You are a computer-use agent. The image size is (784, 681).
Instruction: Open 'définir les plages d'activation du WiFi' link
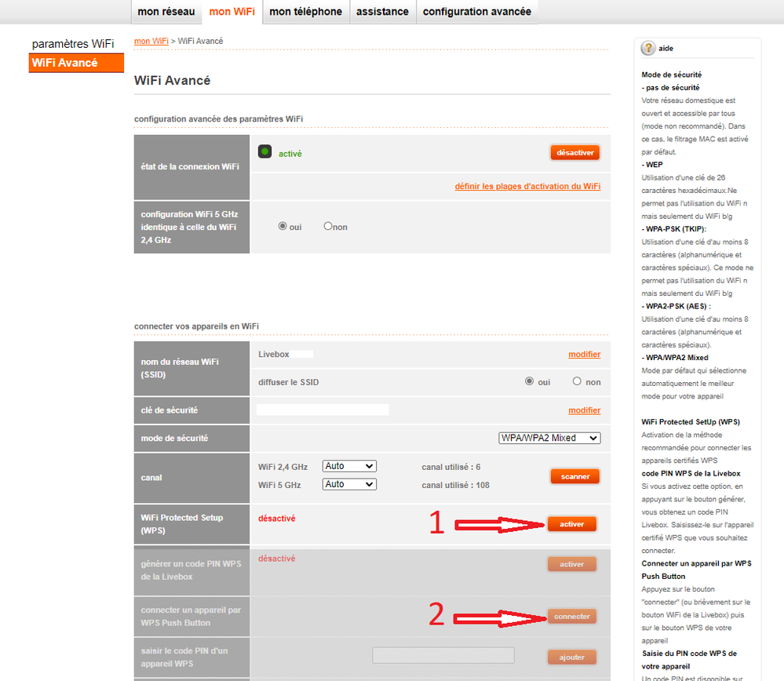coord(527,186)
